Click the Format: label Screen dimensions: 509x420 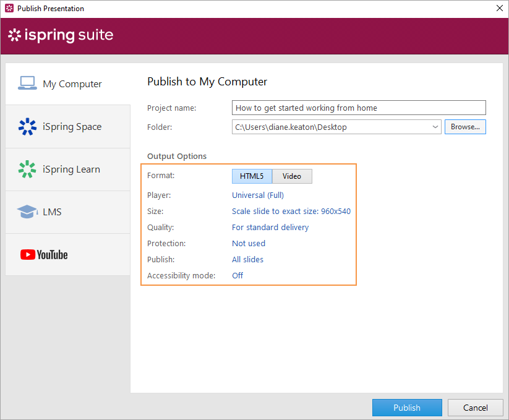click(x=161, y=176)
